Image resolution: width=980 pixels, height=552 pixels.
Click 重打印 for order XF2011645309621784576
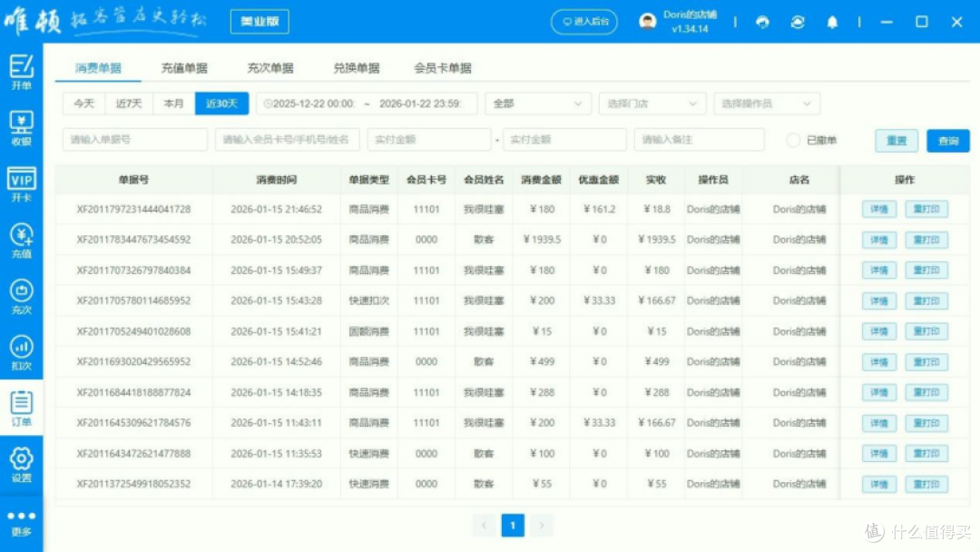point(926,423)
